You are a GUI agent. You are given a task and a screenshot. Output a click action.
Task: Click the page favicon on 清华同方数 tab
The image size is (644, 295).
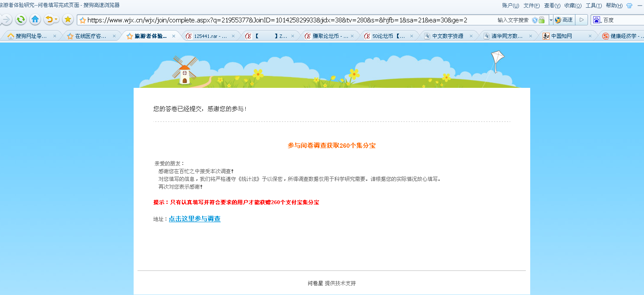tap(486, 36)
